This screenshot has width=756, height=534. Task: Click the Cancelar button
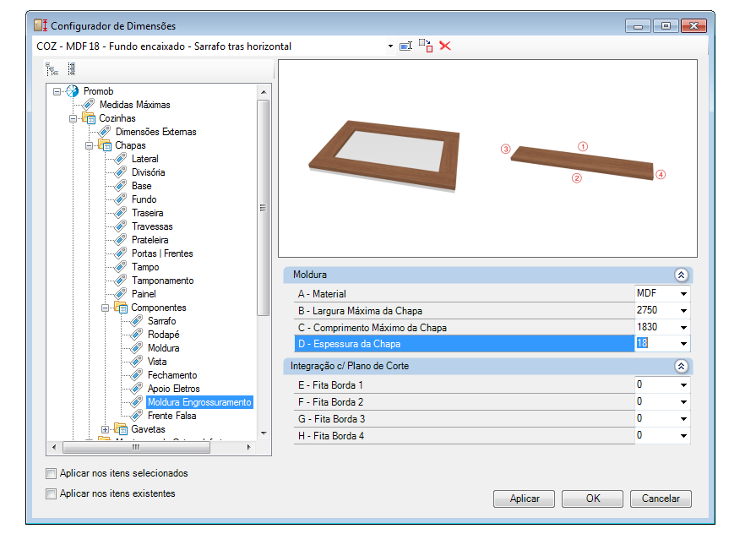pyautogui.click(x=661, y=499)
